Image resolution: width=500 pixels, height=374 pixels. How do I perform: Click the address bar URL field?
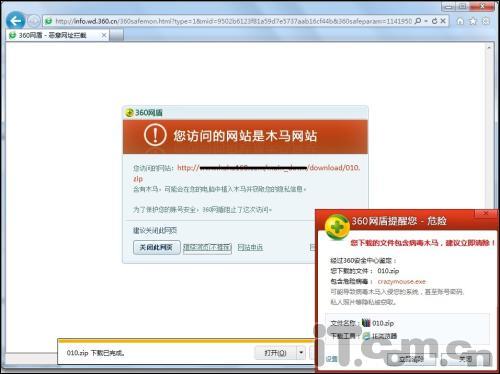pyautogui.click(x=233, y=21)
